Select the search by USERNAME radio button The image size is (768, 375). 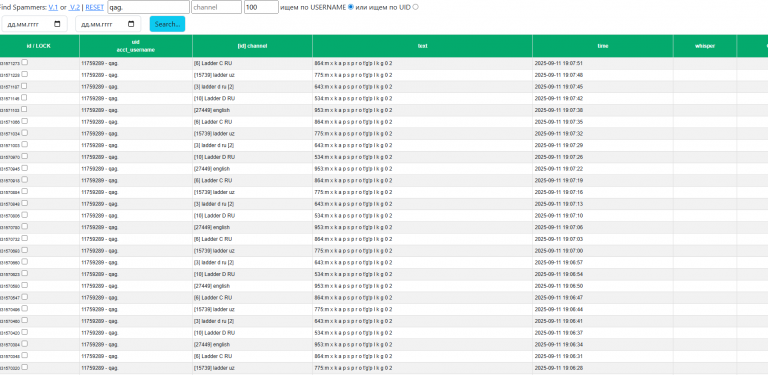(x=351, y=7)
